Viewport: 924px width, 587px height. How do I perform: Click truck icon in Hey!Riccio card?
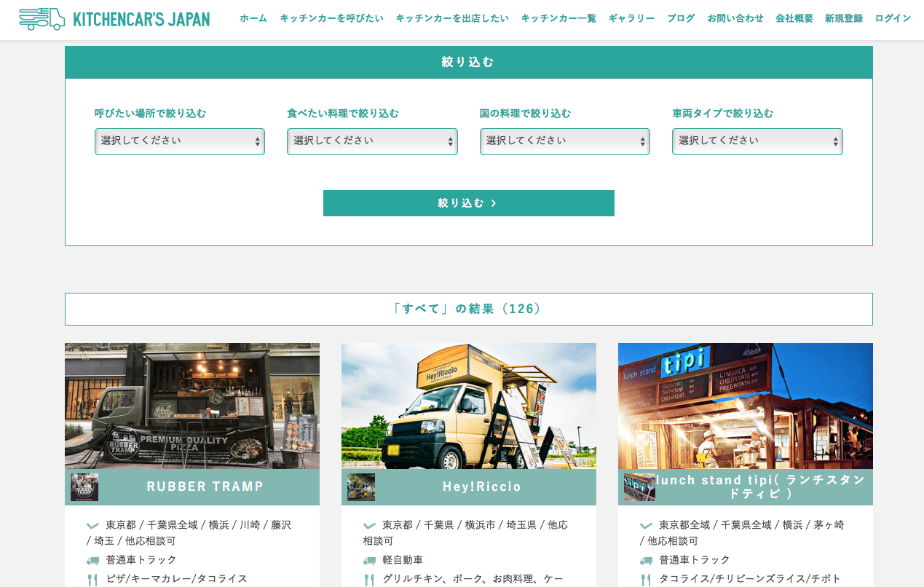click(x=369, y=561)
